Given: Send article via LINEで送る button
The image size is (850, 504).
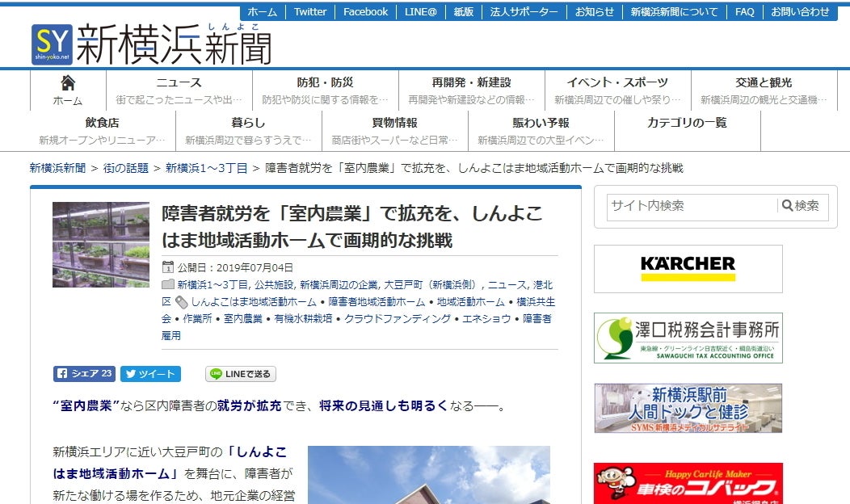Looking at the screenshot, I should coord(241,374).
